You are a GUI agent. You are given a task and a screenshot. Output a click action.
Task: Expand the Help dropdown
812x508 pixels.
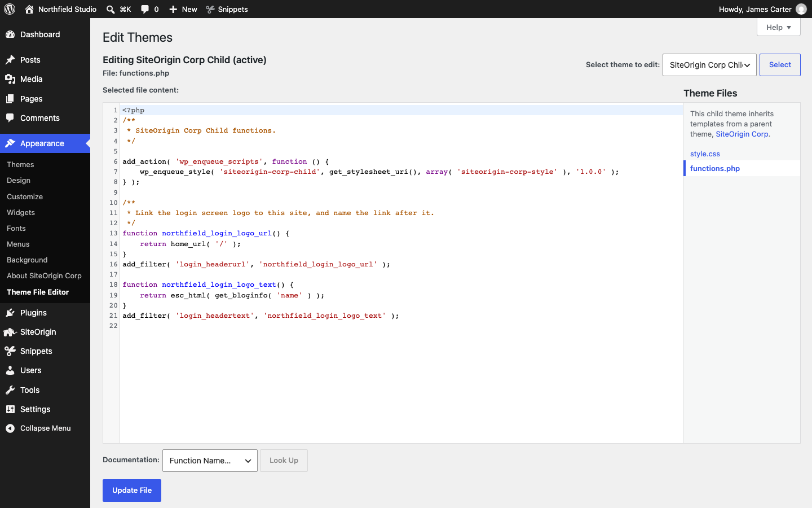(778, 27)
